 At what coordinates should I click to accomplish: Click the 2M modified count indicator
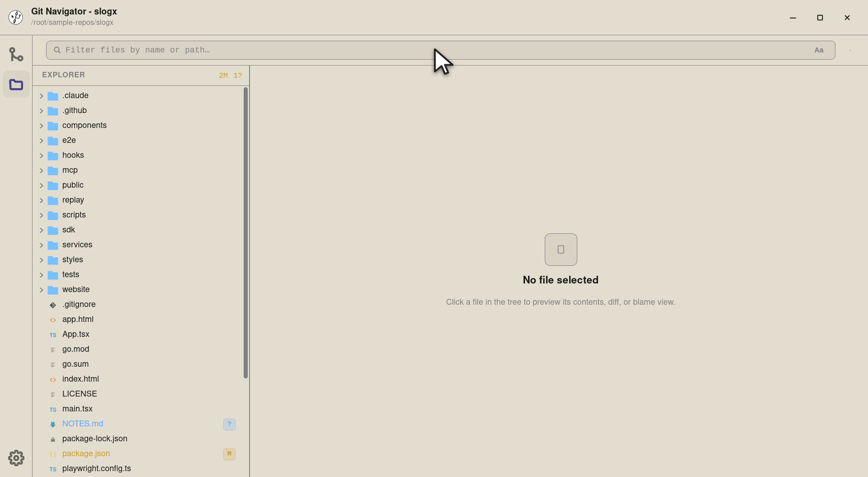pyautogui.click(x=223, y=76)
